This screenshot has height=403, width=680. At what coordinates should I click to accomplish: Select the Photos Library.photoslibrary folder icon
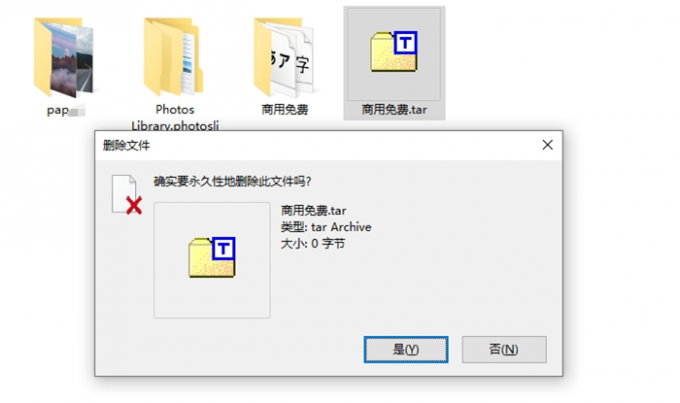(x=173, y=56)
